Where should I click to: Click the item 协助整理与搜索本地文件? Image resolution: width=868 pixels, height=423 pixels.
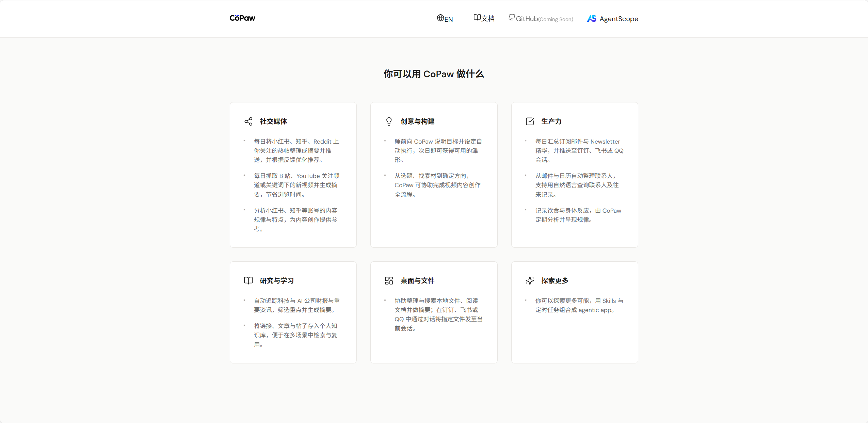click(439, 314)
